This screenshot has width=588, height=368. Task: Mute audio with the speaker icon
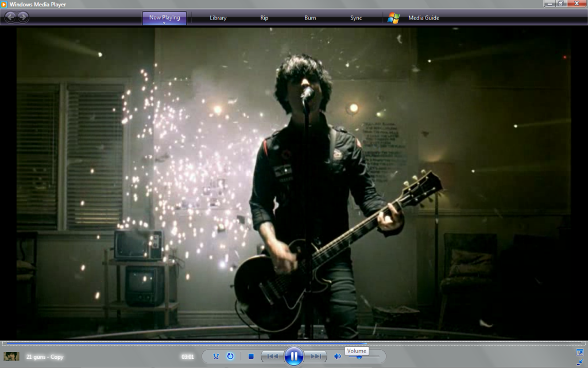[337, 356]
